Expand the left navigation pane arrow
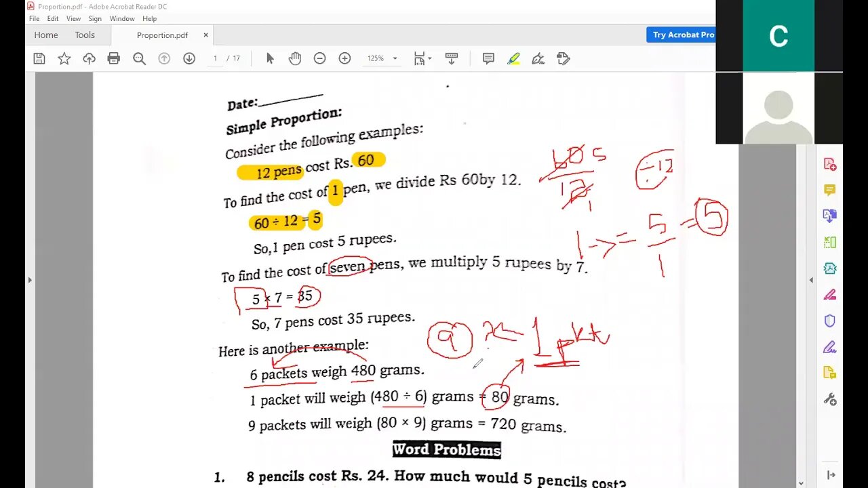 [x=29, y=280]
